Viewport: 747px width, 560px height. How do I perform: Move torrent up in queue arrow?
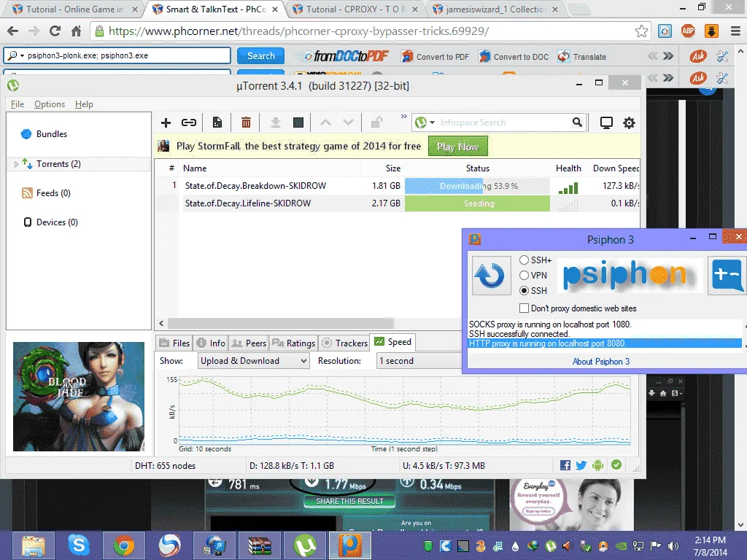pyautogui.click(x=325, y=122)
